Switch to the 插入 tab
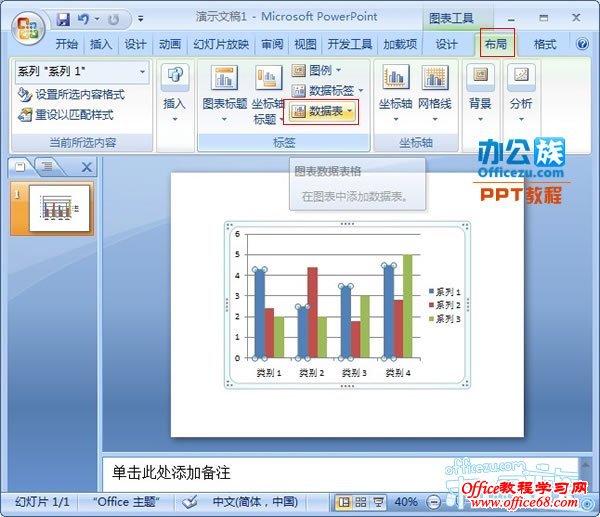The width and height of the screenshot is (600, 517). 101,44
